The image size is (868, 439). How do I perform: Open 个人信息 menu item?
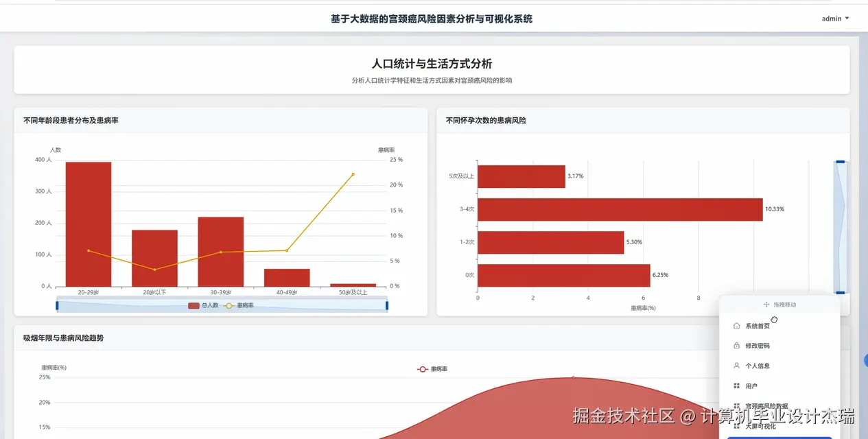point(779,366)
